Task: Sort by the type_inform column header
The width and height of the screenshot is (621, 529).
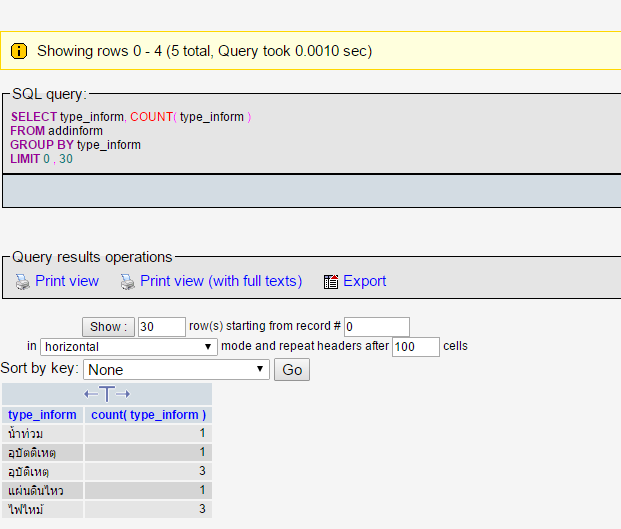Action: pyautogui.click(x=42, y=415)
